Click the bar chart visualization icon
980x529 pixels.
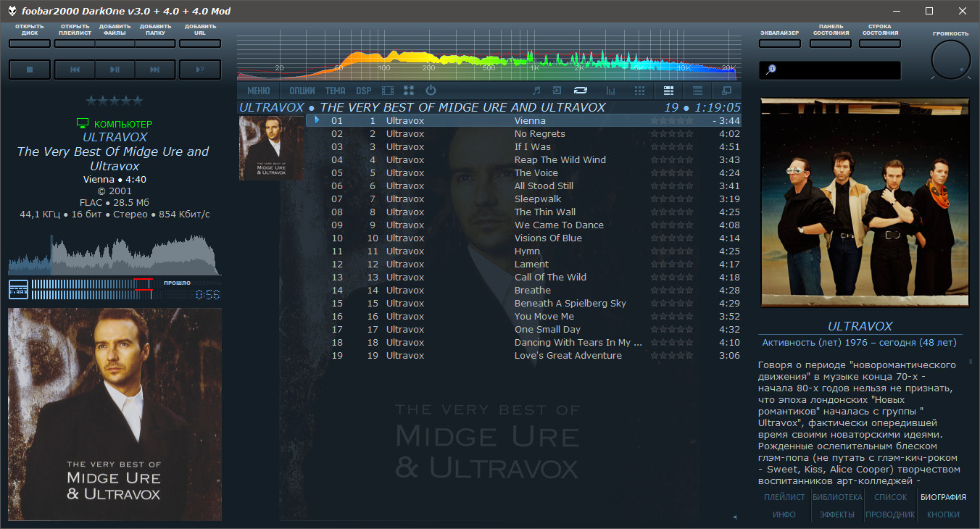tap(610, 91)
